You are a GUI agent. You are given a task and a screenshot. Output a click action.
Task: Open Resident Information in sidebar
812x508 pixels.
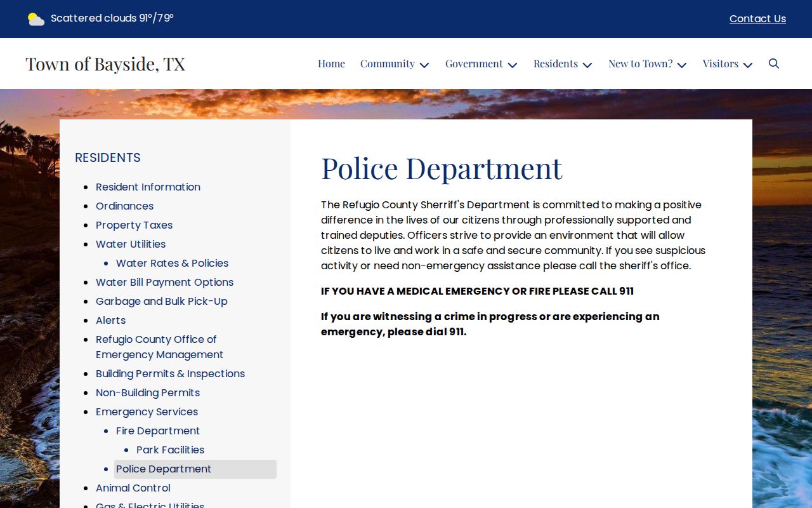pos(148,187)
